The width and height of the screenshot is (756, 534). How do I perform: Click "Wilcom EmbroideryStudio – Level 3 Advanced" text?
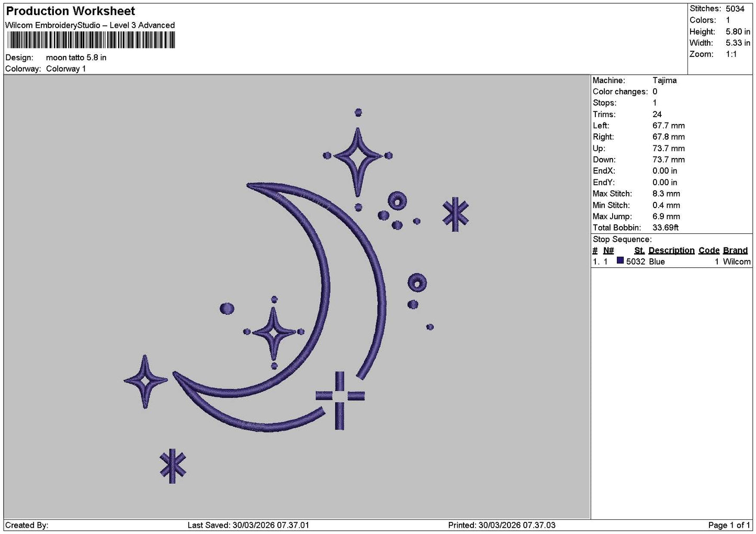(90, 25)
